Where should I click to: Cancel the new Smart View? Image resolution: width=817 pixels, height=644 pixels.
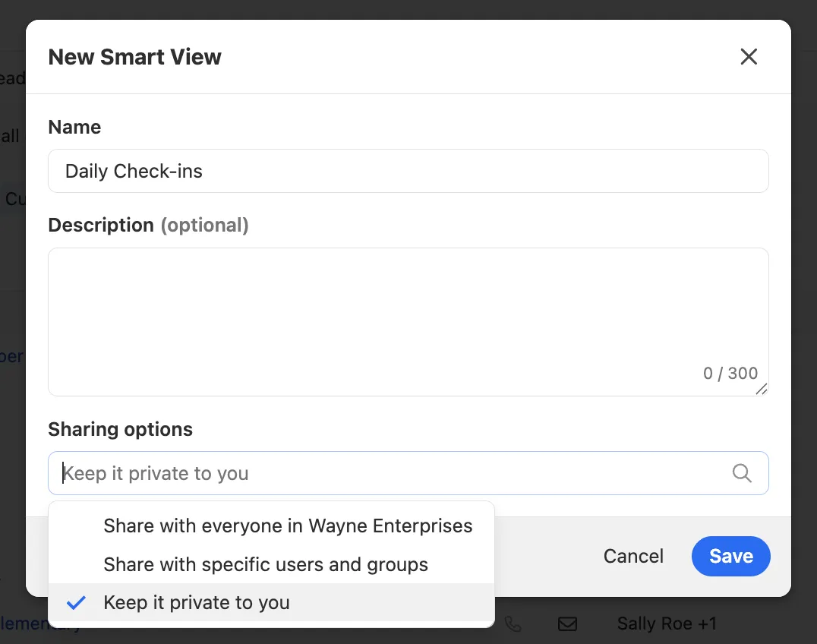click(x=633, y=556)
